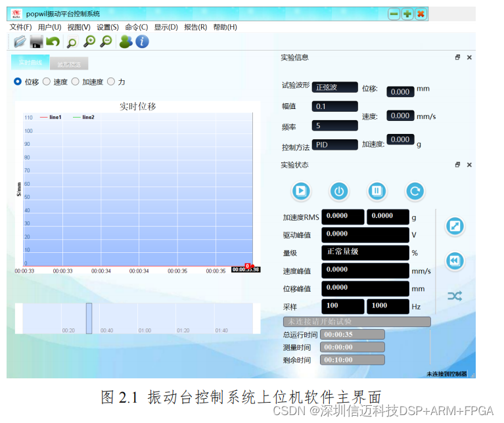This screenshot has height=423, width=504.
Task: Click the save disk icon in toolbar
Action: point(36,41)
